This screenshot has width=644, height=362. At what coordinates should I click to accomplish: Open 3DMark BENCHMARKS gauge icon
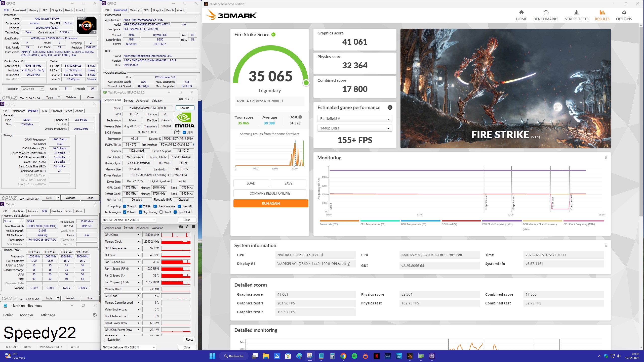[x=546, y=12]
